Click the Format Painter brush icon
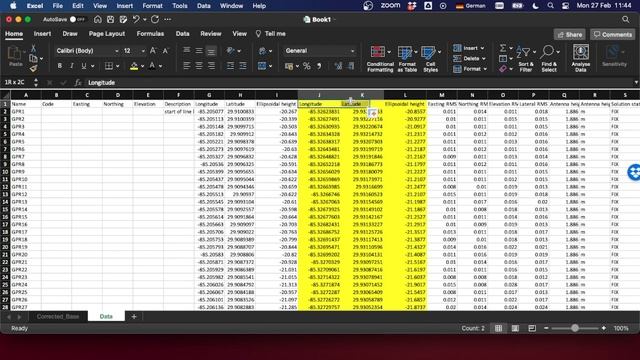The image size is (640, 360). [x=33, y=68]
